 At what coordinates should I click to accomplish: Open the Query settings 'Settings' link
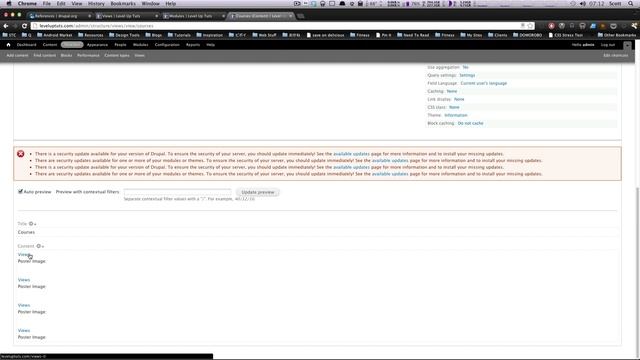[467, 76]
